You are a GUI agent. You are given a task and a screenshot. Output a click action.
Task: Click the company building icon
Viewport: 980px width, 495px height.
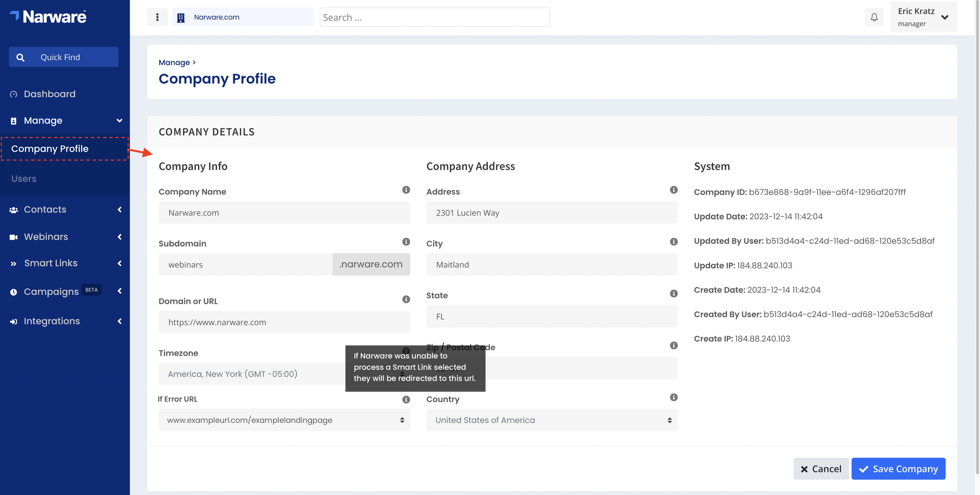181,17
